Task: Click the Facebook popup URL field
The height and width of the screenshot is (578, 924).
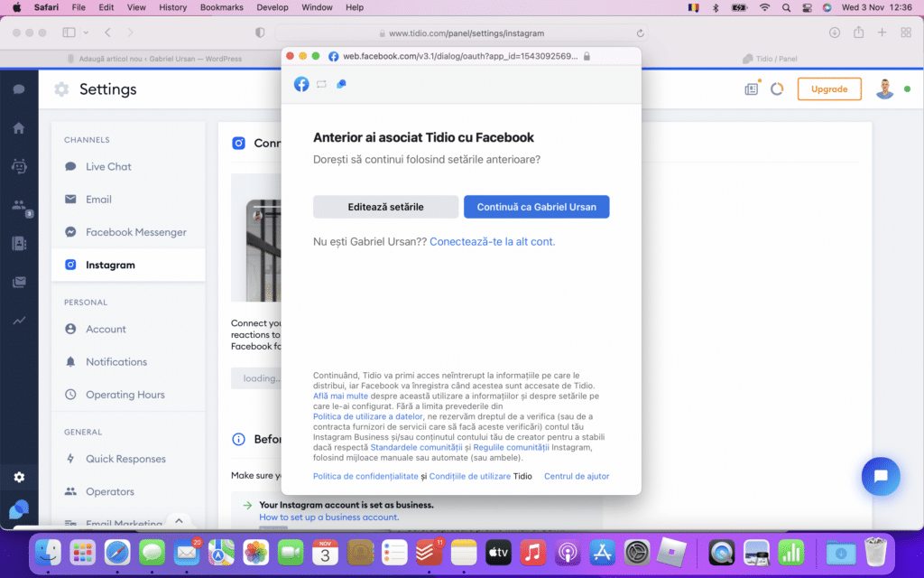Action: pyautogui.click(x=460, y=56)
